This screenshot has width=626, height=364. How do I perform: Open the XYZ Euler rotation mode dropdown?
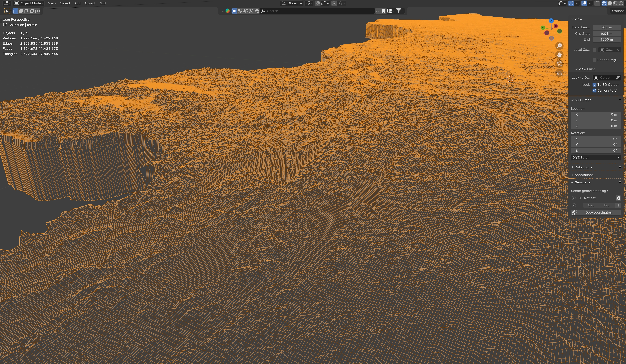(596, 158)
